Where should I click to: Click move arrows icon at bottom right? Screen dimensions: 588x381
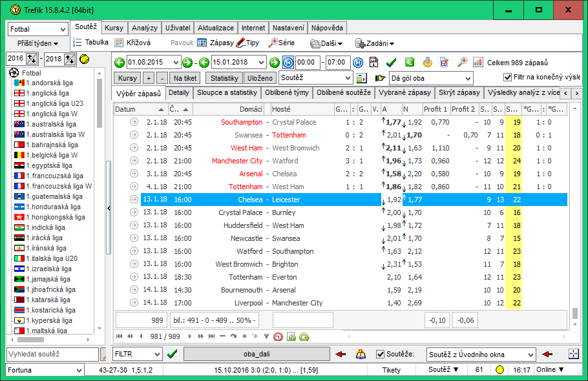[x=573, y=354]
